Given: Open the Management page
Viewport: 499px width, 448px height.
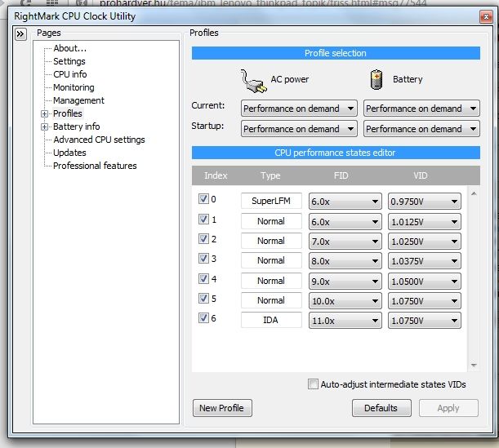Looking at the screenshot, I should pos(78,100).
